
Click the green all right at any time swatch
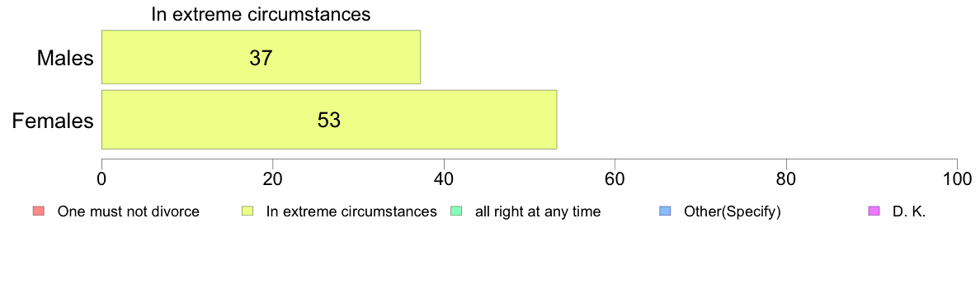(455, 211)
